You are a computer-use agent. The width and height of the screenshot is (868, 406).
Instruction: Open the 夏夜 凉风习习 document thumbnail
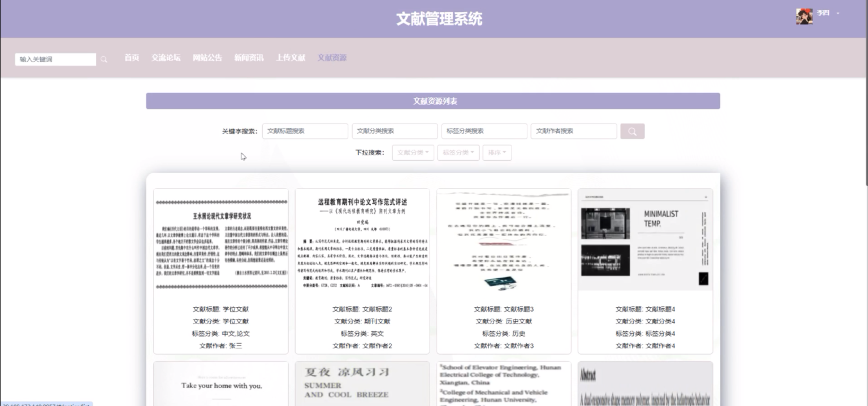(x=362, y=384)
